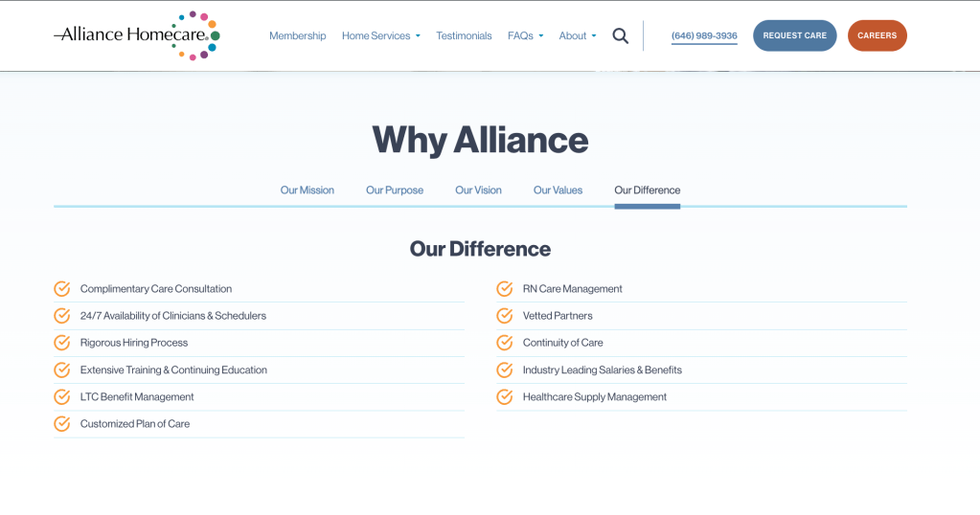Click the Alliance Homecare logo
This screenshot has height=515, width=980.
pos(137,35)
